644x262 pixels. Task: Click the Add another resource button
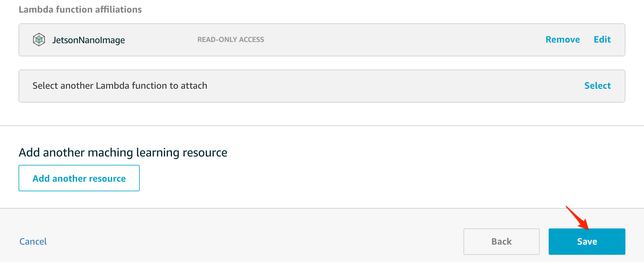point(79,178)
